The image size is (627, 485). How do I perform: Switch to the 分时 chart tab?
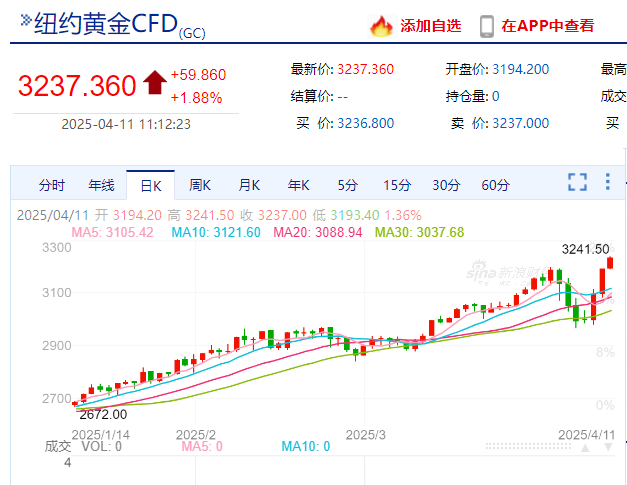click(x=52, y=185)
